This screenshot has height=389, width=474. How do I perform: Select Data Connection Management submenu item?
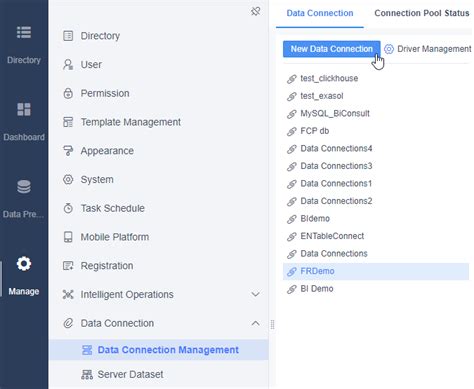[159, 350]
